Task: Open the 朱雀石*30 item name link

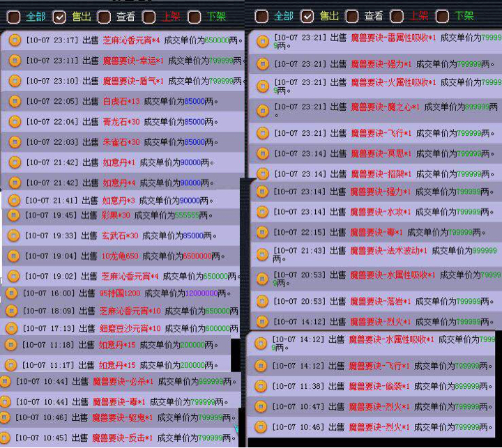Action: tap(121, 142)
